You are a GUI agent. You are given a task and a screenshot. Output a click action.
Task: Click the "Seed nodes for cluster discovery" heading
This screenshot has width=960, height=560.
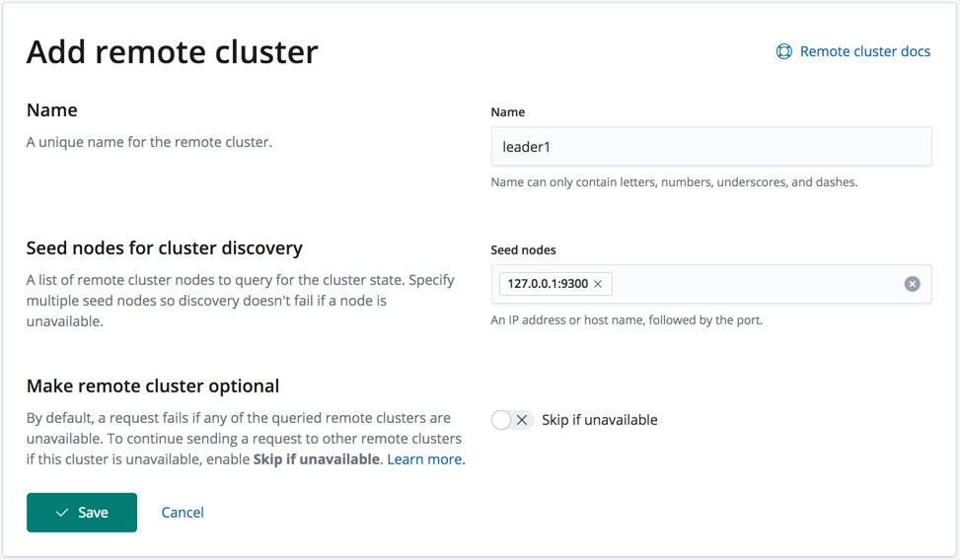(164, 247)
